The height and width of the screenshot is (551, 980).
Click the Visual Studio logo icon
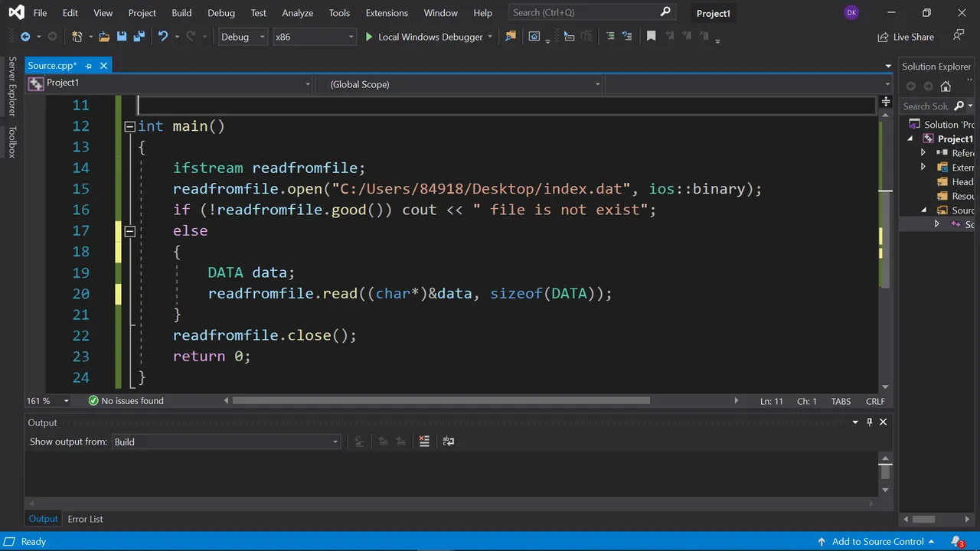15,13
